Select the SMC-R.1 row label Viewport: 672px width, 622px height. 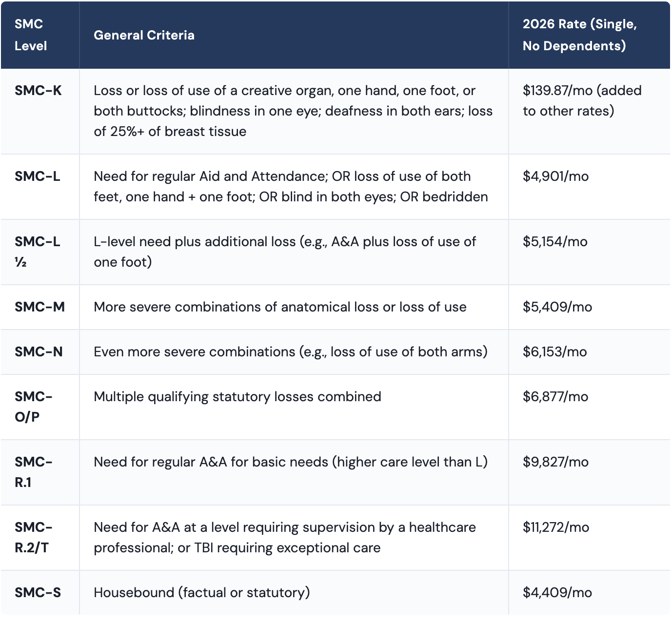(33, 472)
